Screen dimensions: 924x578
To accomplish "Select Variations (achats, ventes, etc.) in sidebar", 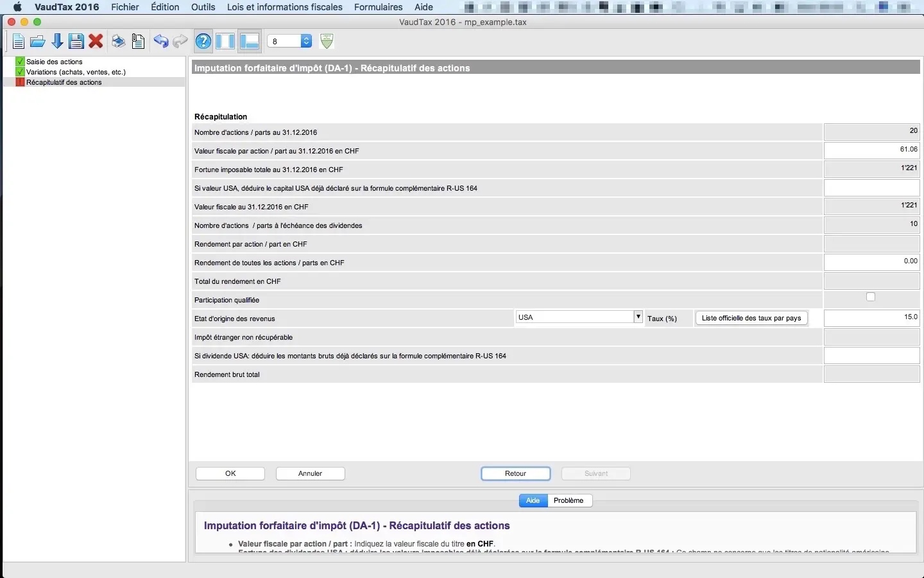I will 76,72.
